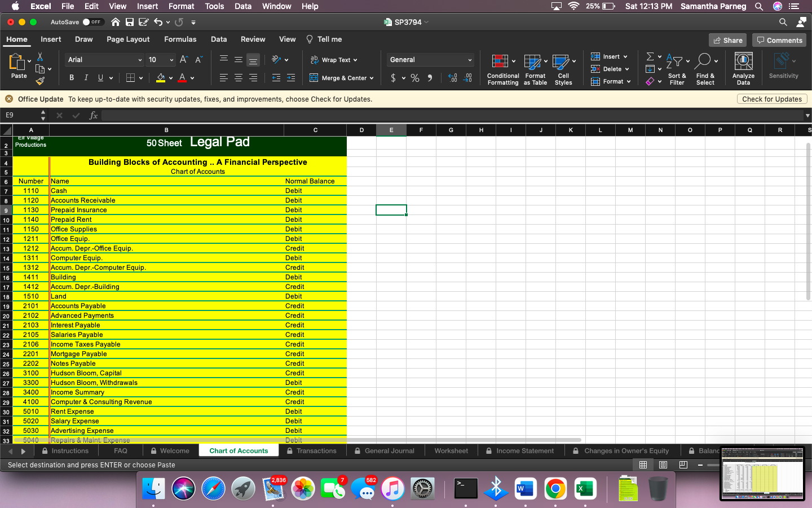
Task: Click the Share button
Action: [727, 40]
